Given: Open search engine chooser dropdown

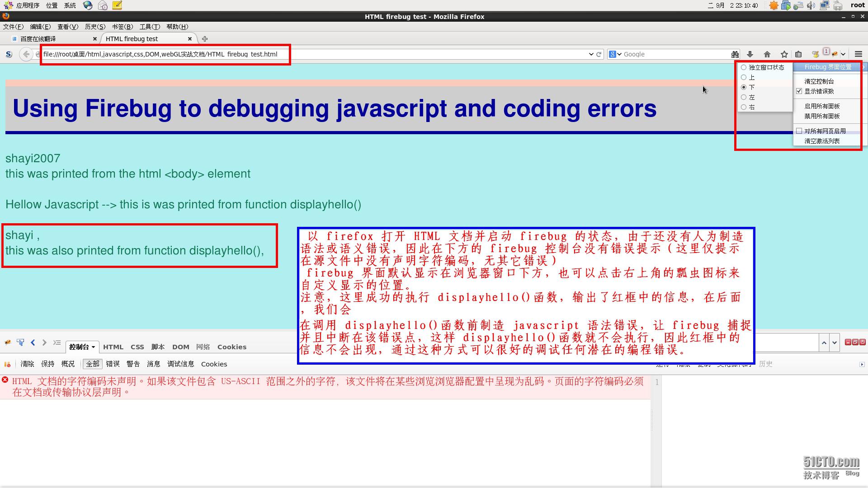Looking at the screenshot, I should click(620, 54).
